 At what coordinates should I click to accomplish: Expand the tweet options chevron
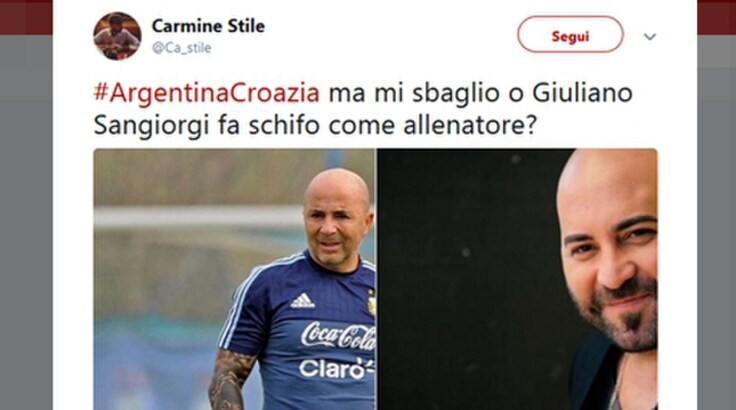point(650,37)
